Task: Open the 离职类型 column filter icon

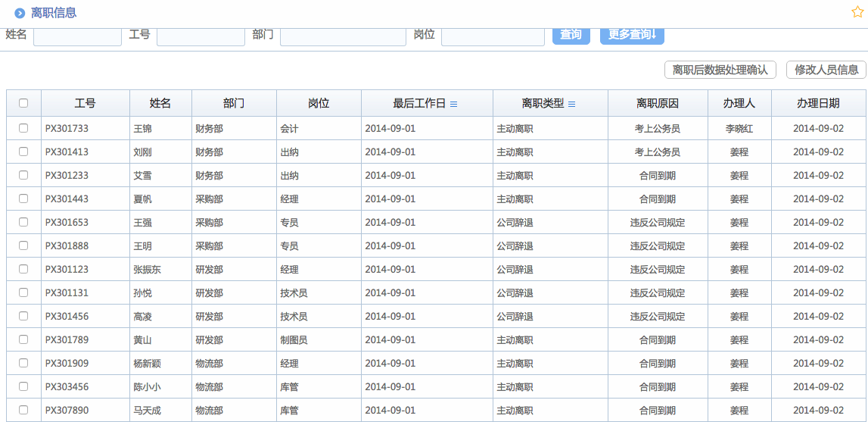Action: point(572,104)
